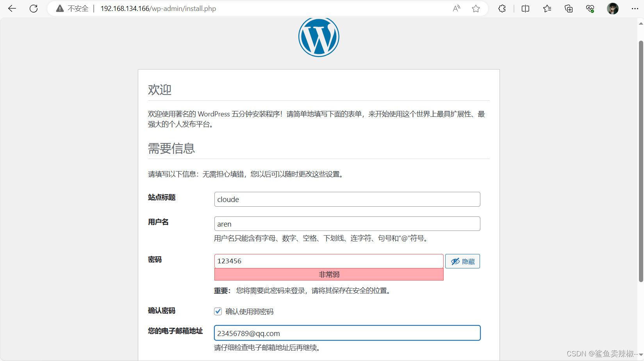Click the address bar URL text
The height and width of the screenshot is (361, 644).
(158, 9)
